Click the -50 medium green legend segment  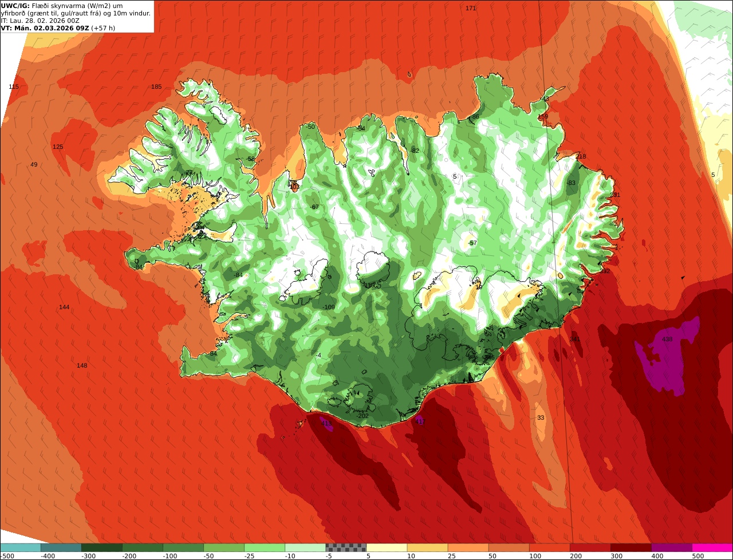224,547
